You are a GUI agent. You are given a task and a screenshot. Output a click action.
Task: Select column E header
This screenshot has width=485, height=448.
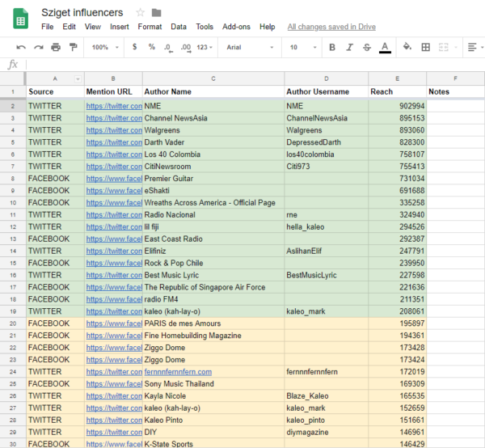[397, 78]
